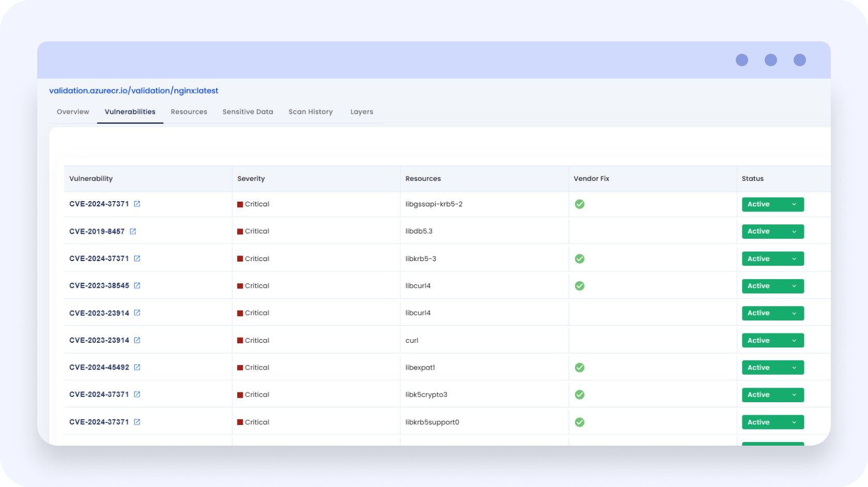The width and height of the screenshot is (868, 487).
Task: Open external link icon for CVE-2024-45492
Action: point(137,368)
